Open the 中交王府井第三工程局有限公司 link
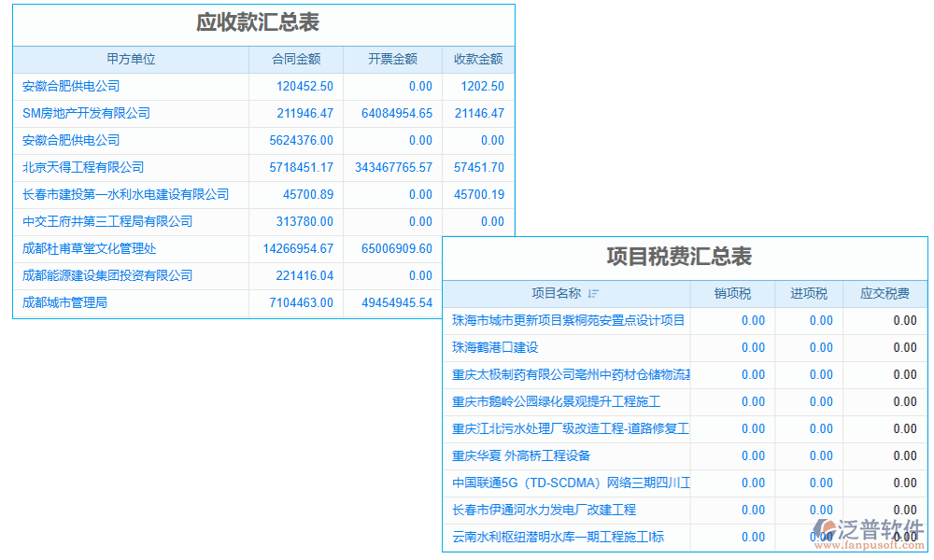 (x=107, y=221)
